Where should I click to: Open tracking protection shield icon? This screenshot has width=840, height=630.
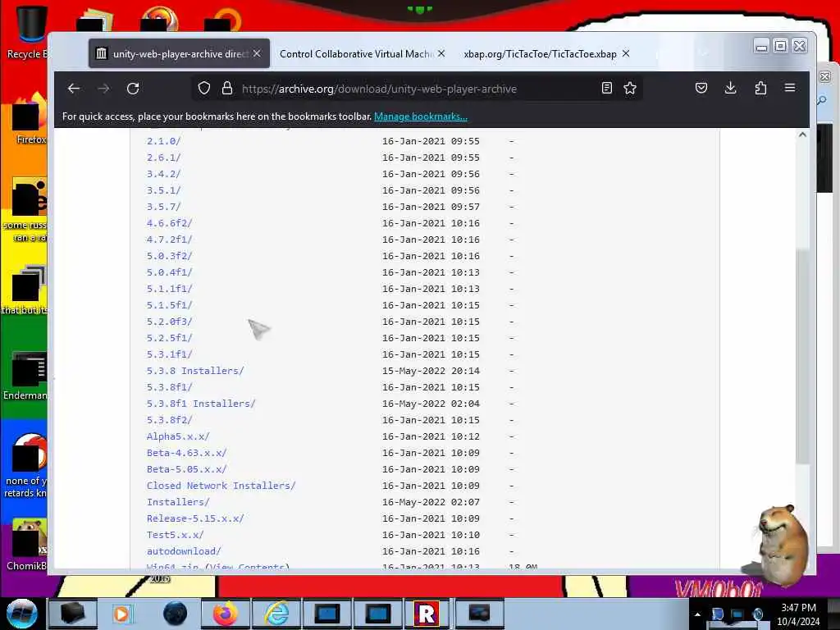tap(204, 89)
